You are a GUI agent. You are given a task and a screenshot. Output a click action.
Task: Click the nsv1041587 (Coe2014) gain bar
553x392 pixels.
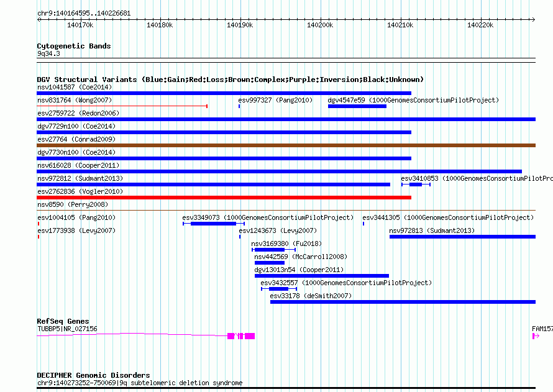(224, 93)
